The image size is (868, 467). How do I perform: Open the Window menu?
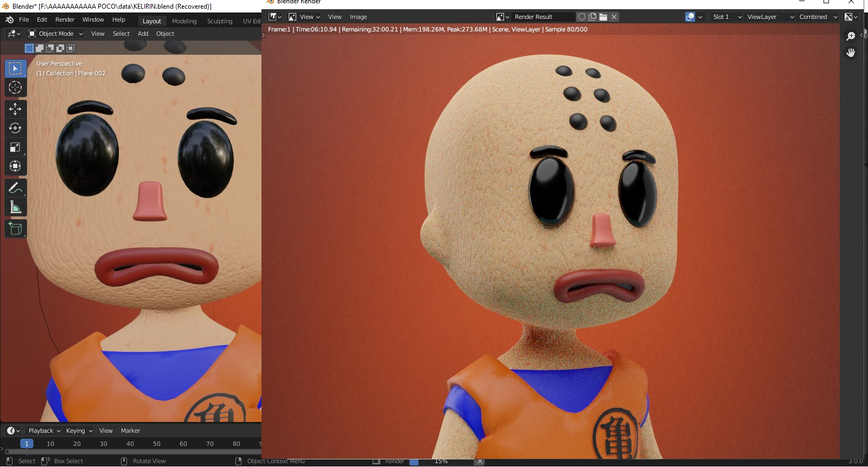pos(93,20)
